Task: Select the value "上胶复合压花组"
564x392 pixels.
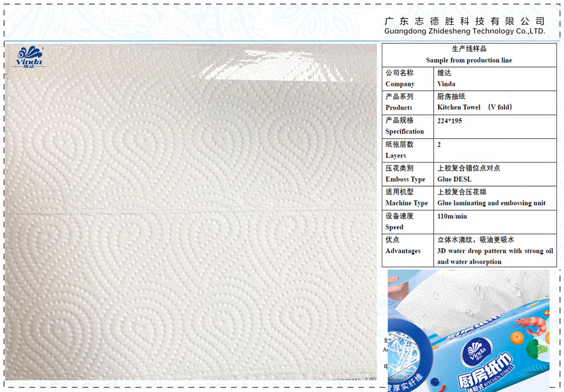Action: (462, 192)
